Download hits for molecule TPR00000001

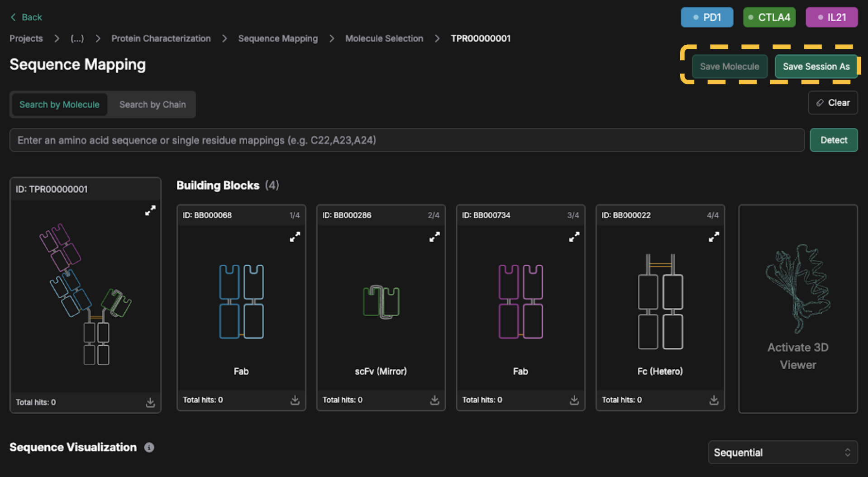(x=150, y=402)
